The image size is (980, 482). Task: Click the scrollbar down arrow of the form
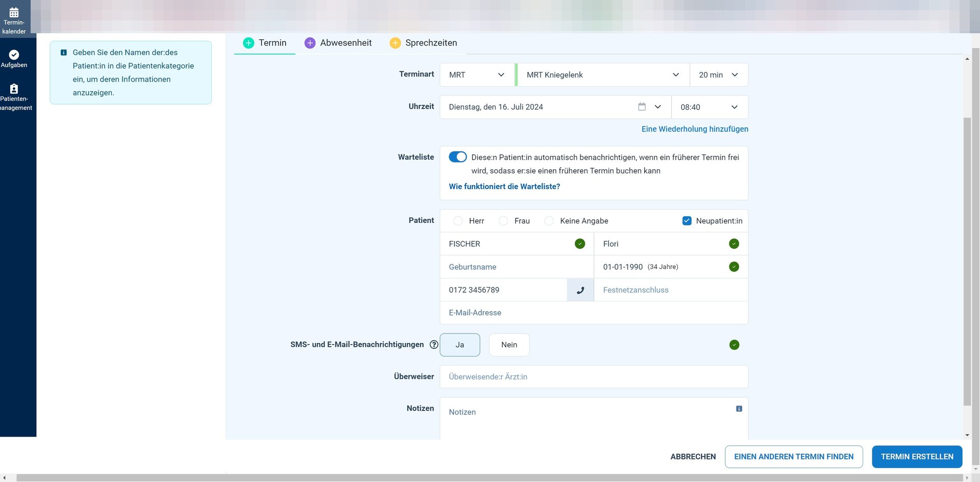967,435
